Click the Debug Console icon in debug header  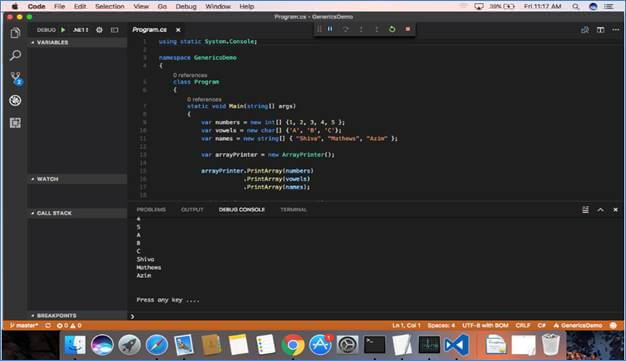click(x=115, y=30)
